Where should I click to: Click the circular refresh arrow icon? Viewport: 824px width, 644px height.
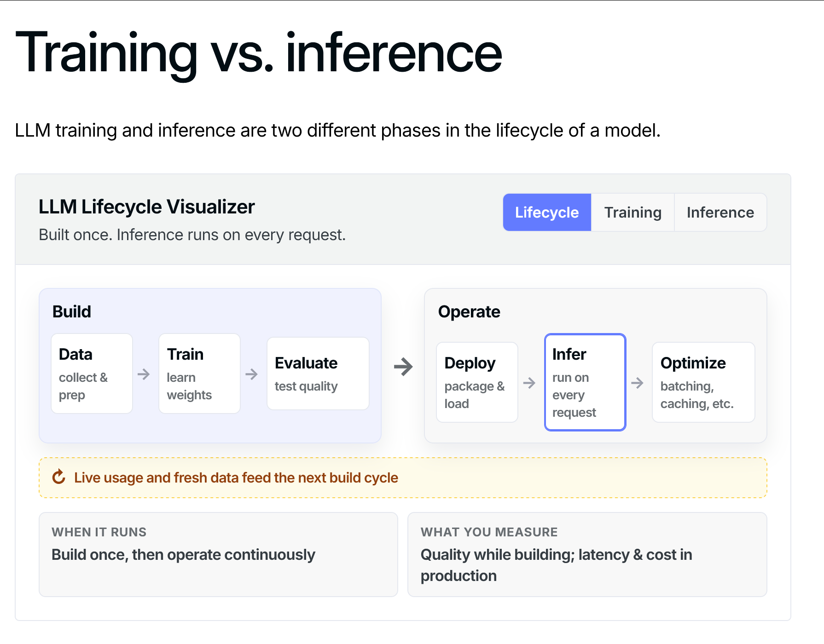[x=59, y=477]
